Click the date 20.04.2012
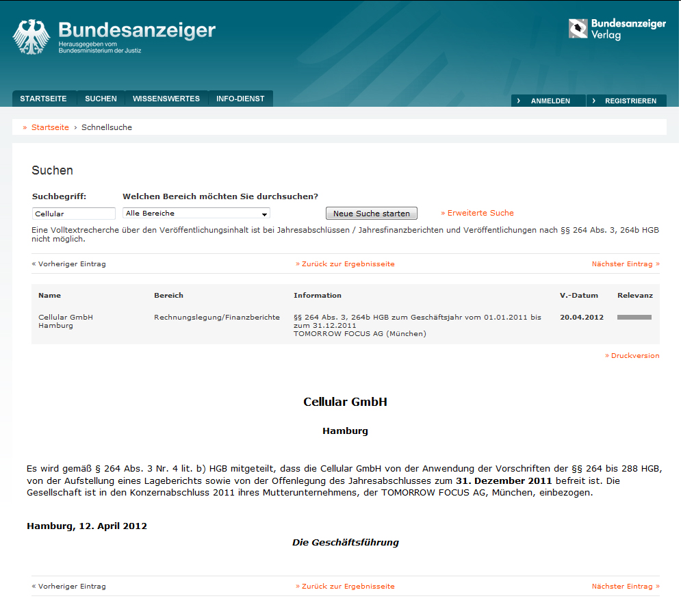The image size is (681, 616). click(582, 317)
